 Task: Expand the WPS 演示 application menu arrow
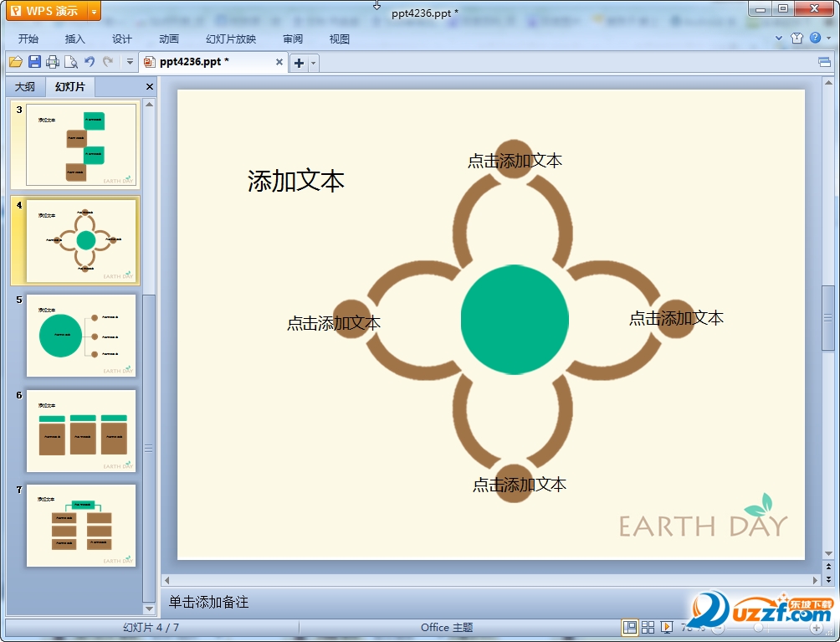(94, 11)
